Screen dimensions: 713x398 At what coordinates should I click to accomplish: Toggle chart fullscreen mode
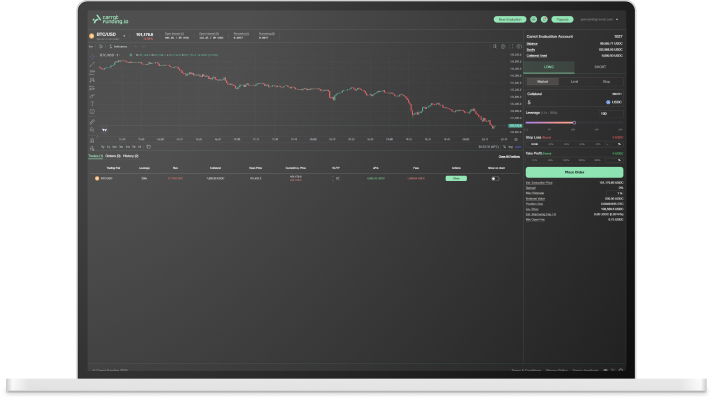point(511,46)
